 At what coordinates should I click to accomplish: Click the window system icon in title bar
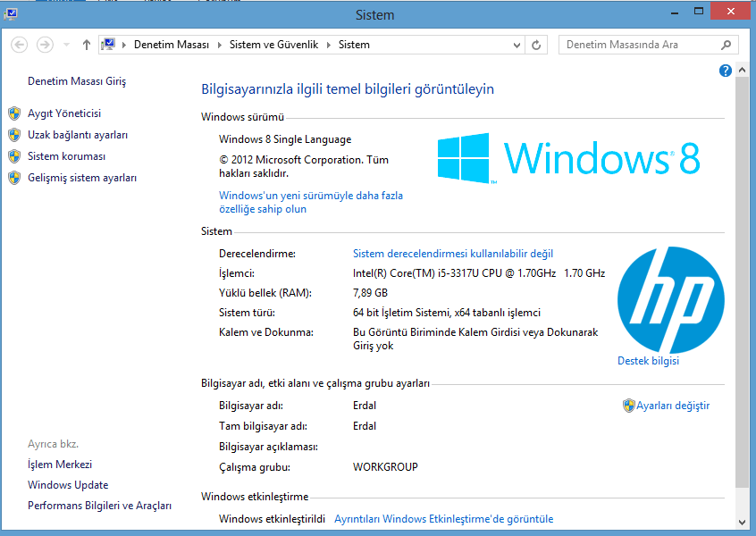(x=11, y=14)
